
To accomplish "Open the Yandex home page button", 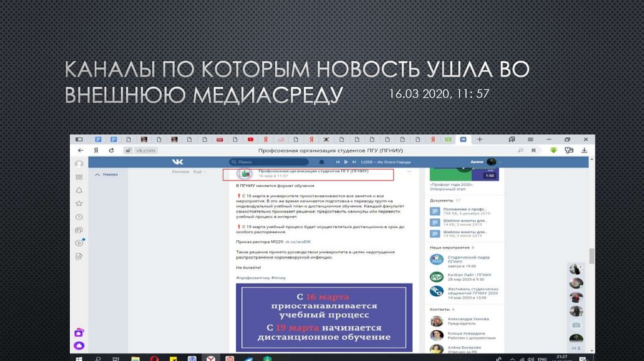I will (96, 150).
